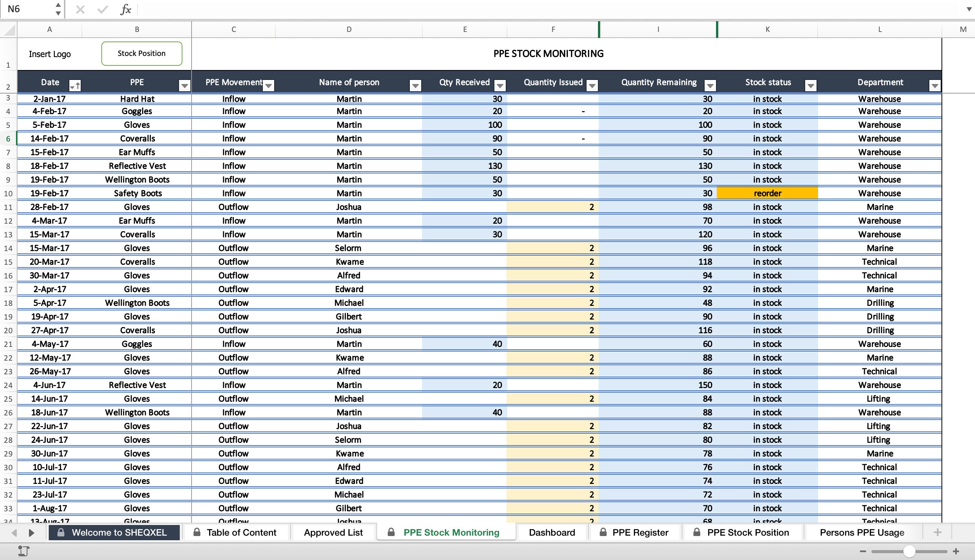Click the Insert Function fx icon

125,9
